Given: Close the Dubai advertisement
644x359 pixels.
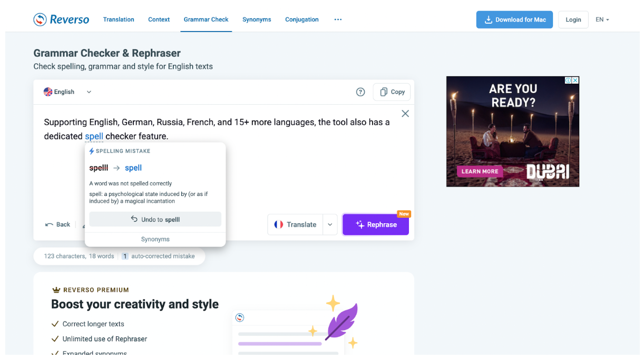Looking at the screenshot, I should [x=575, y=81].
